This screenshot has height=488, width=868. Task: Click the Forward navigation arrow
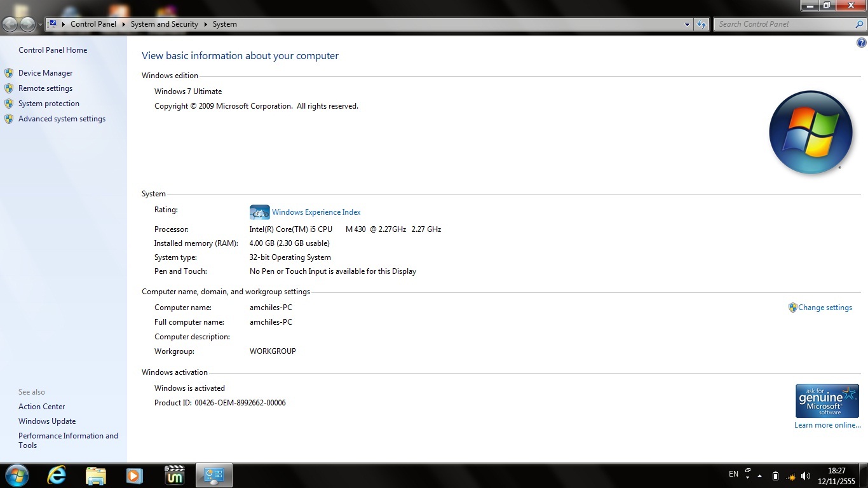[27, 24]
